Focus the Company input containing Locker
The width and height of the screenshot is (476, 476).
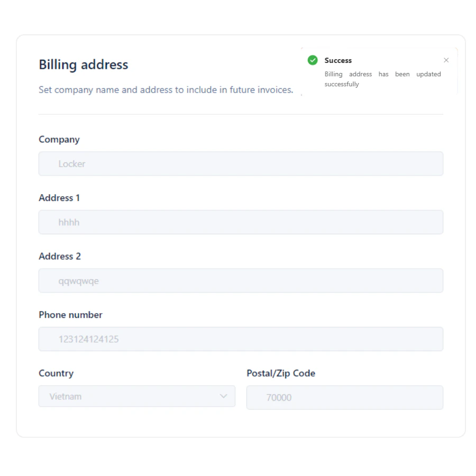point(241,164)
